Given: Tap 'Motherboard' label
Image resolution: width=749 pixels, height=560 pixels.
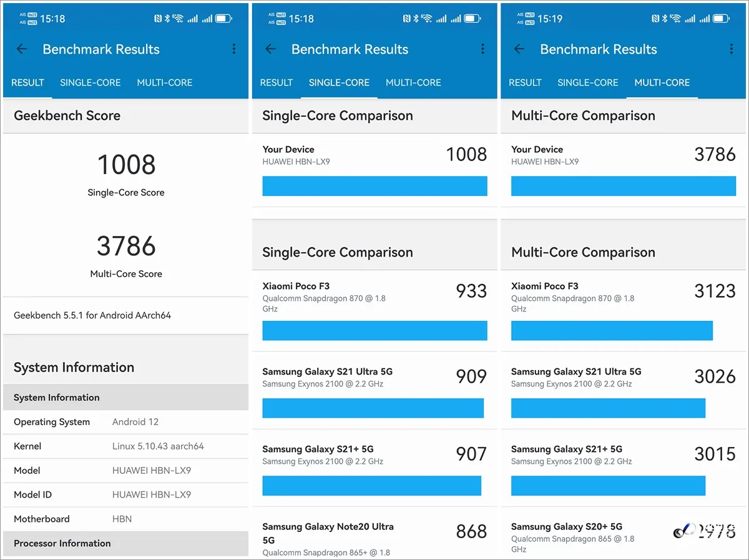Looking at the screenshot, I should tap(42, 519).
